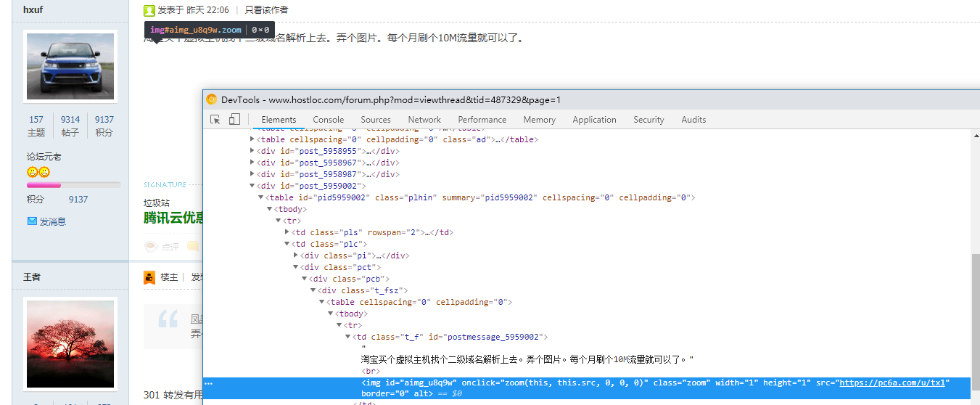Collapse the td postmessage_5959002 node
Viewport: 980px width, 405px height.
(348, 337)
